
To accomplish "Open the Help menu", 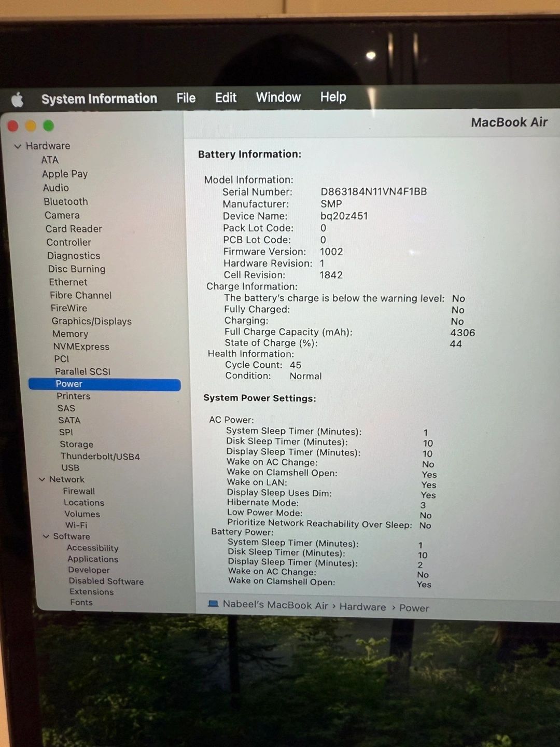I will coord(333,96).
